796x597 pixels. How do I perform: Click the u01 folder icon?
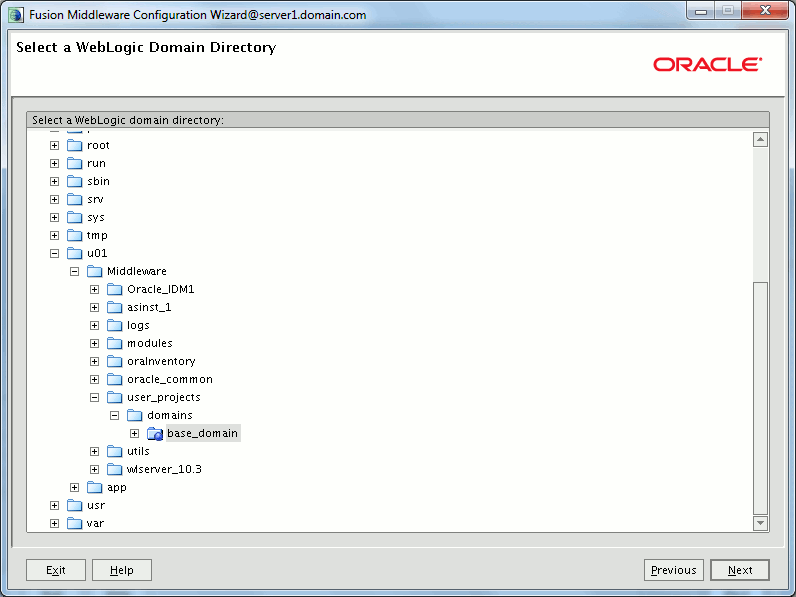[x=75, y=253]
